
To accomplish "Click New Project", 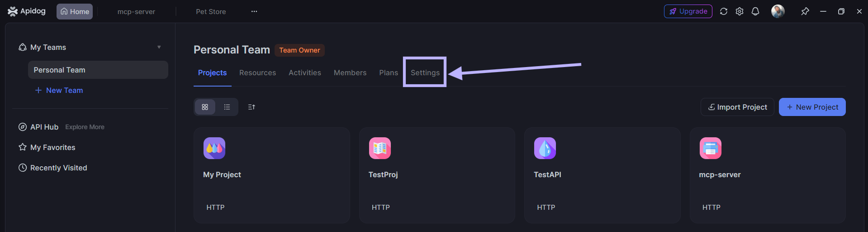I will (x=812, y=107).
